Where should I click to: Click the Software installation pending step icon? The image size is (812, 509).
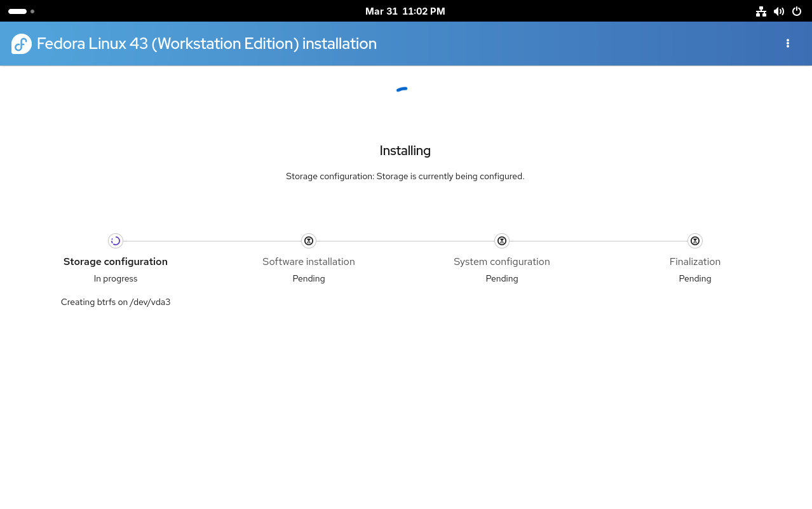pos(309,241)
